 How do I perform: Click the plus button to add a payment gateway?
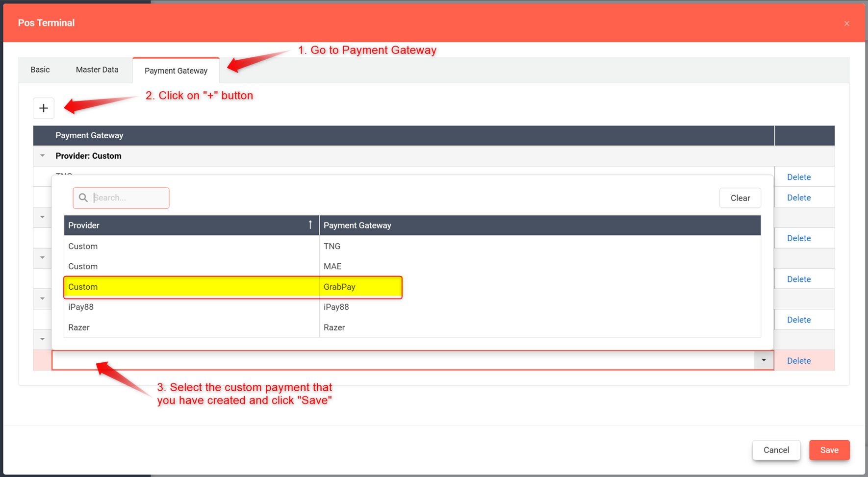click(44, 108)
